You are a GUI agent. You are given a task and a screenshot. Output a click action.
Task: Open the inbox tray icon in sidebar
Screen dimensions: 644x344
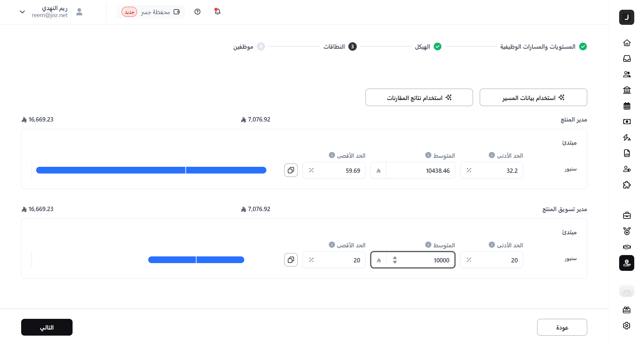(x=627, y=58)
